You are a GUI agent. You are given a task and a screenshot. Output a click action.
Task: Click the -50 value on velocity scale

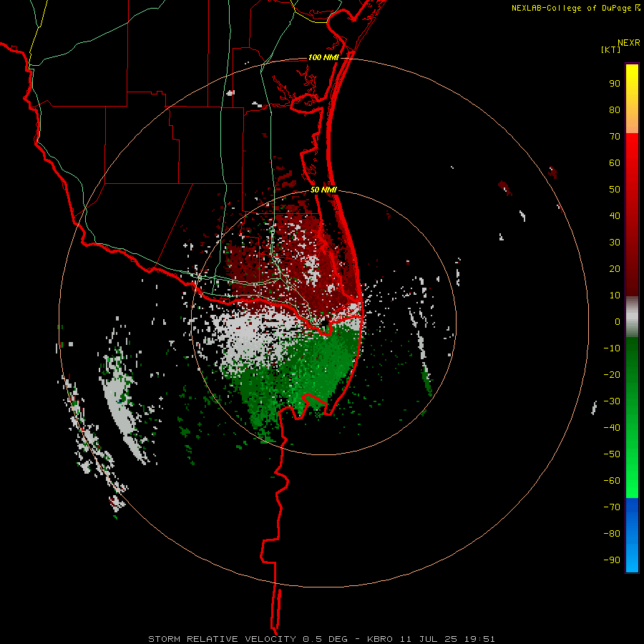coord(612,454)
